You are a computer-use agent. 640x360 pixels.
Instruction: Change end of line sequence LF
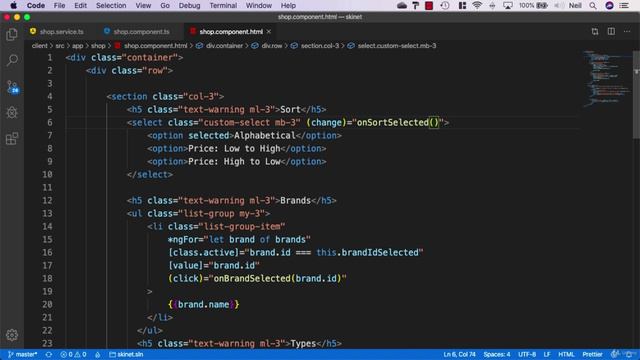547,354
